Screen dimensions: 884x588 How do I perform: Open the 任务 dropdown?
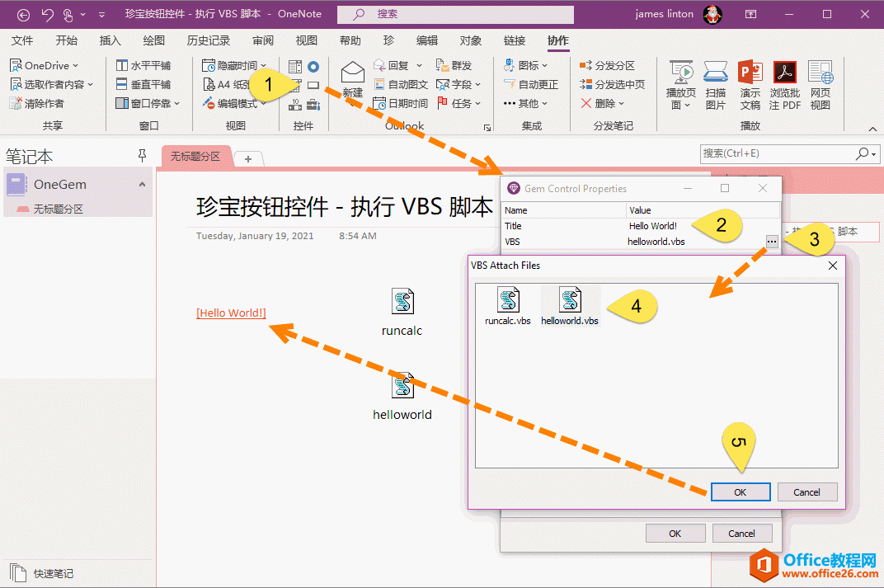click(x=477, y=104)
